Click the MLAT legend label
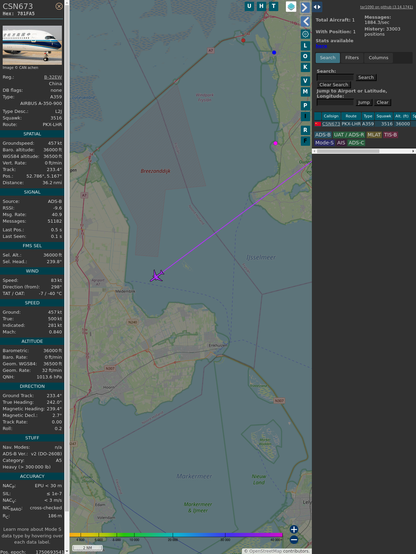416x554 pixels. click(x=374, y=135)
